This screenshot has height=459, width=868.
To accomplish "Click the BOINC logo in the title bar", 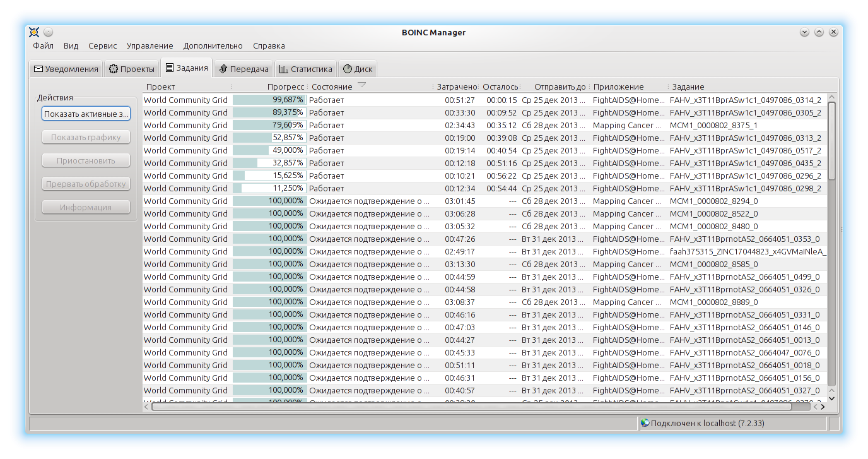I will (34, 32).
